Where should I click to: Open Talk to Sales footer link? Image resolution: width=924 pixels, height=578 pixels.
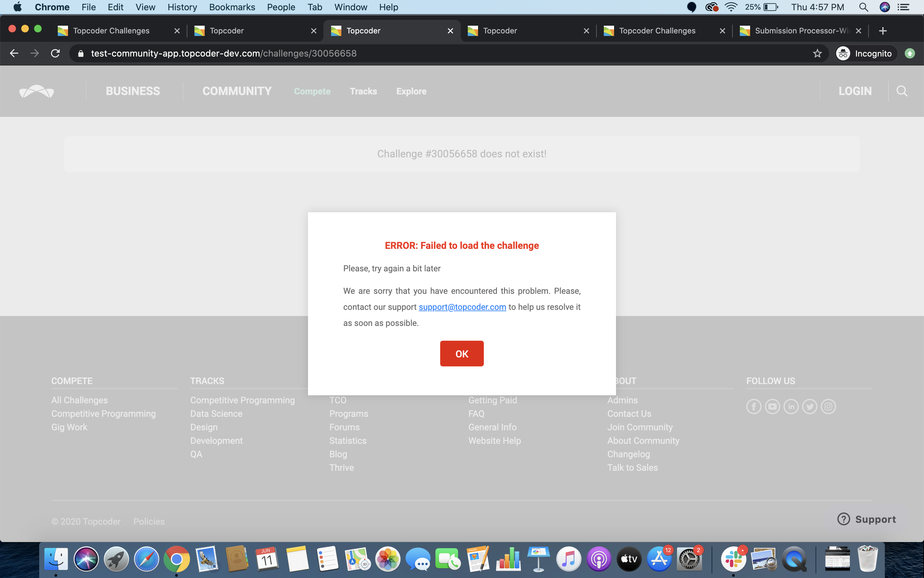click(x=632, y=468)
